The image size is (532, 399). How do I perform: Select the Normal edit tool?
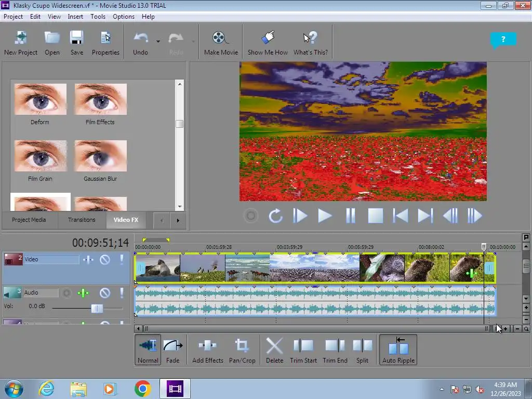[x=148, y=350]
